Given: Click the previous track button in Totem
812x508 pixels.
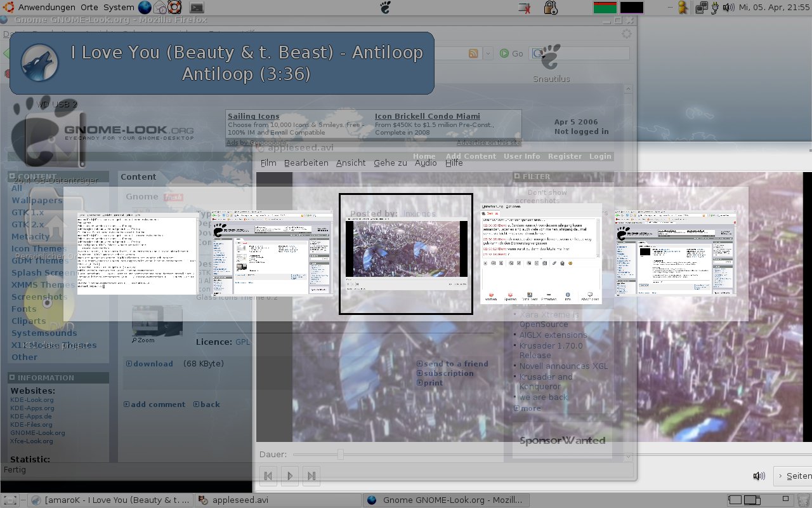Looking at the screenshot, I should point(268,476).
